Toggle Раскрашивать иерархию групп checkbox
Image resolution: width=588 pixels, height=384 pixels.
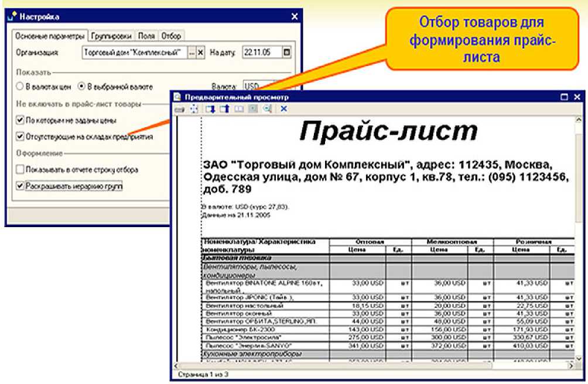click(20, 186)
